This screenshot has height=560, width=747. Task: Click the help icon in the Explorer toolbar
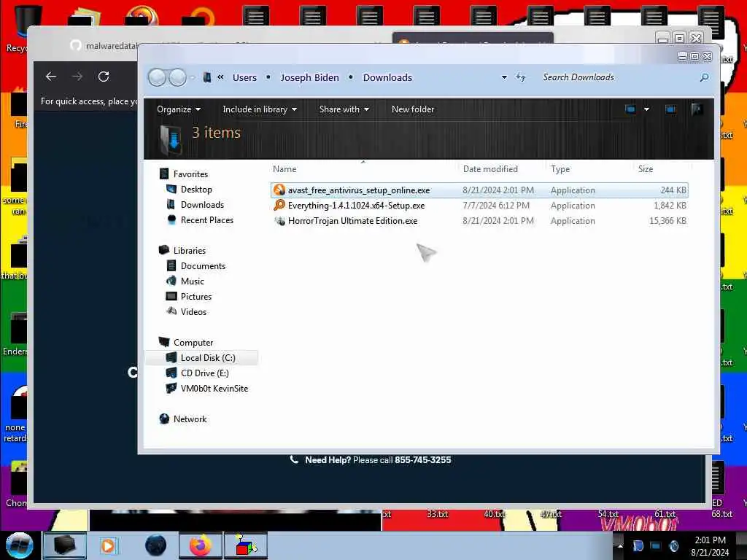(697, 109)
